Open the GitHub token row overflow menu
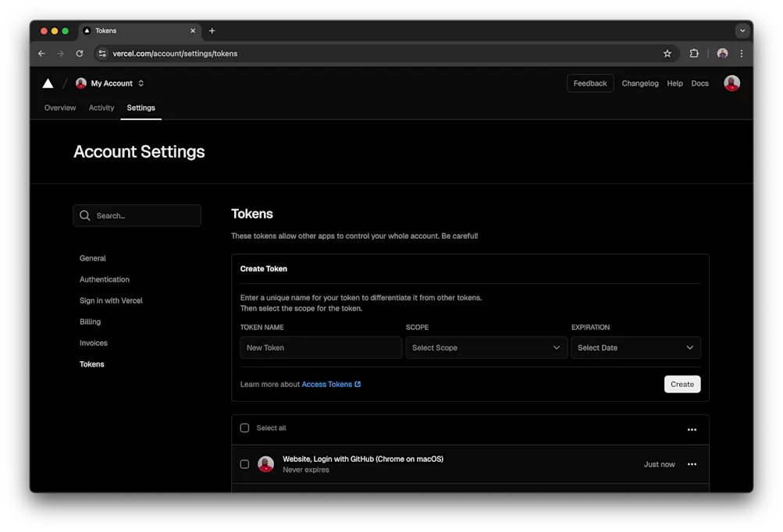Screen dimensions: 783x532 (x=691, y=463)
